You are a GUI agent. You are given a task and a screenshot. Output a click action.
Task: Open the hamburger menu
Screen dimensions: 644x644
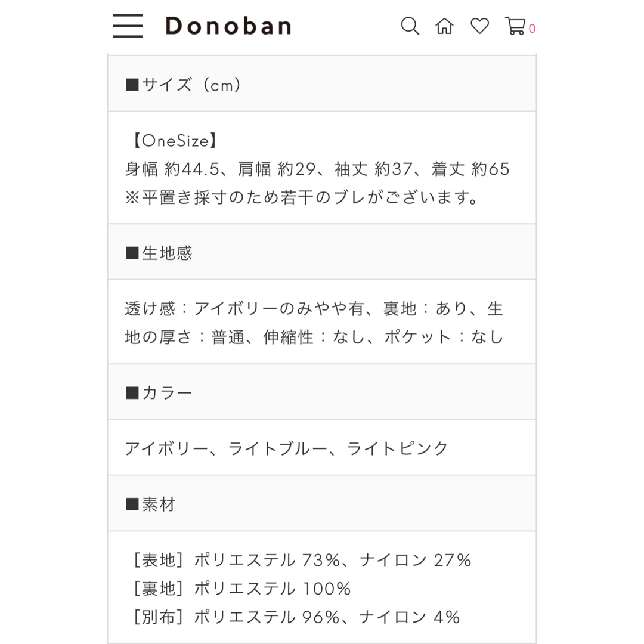point(128,26)
